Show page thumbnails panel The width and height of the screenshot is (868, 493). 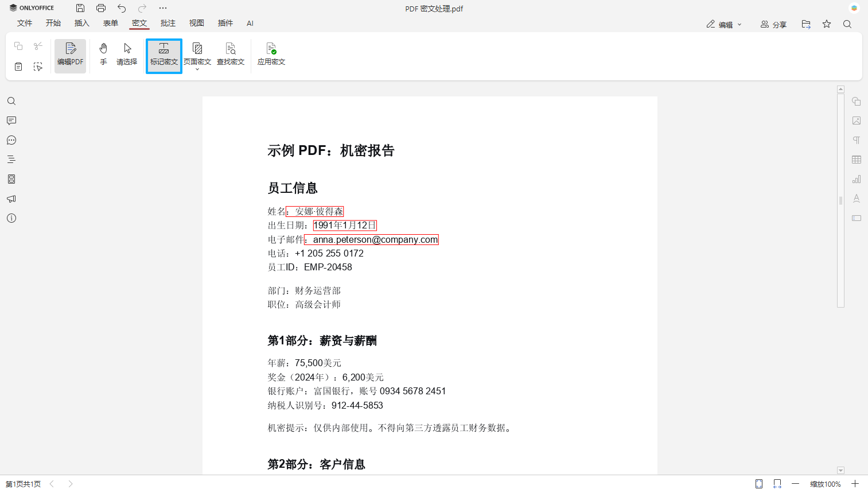[11, 178]
